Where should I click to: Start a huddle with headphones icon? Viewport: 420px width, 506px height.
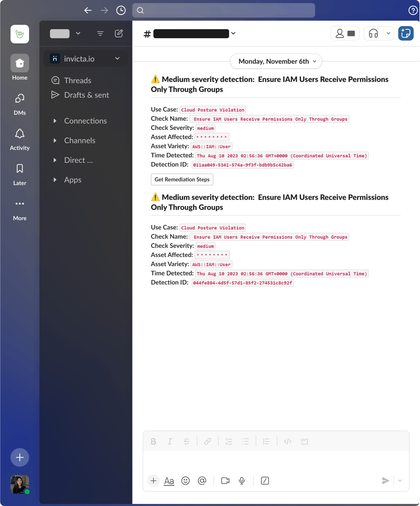pos(373,33)
